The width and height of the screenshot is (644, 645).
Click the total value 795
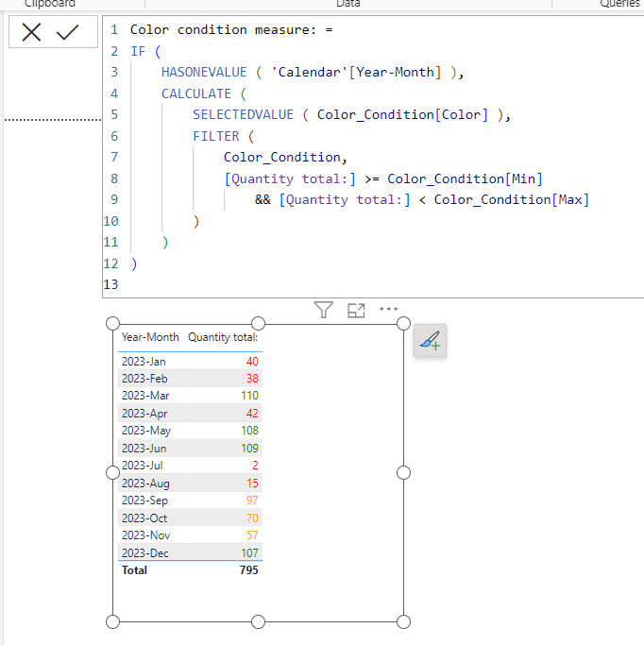(x=248, y=570)
